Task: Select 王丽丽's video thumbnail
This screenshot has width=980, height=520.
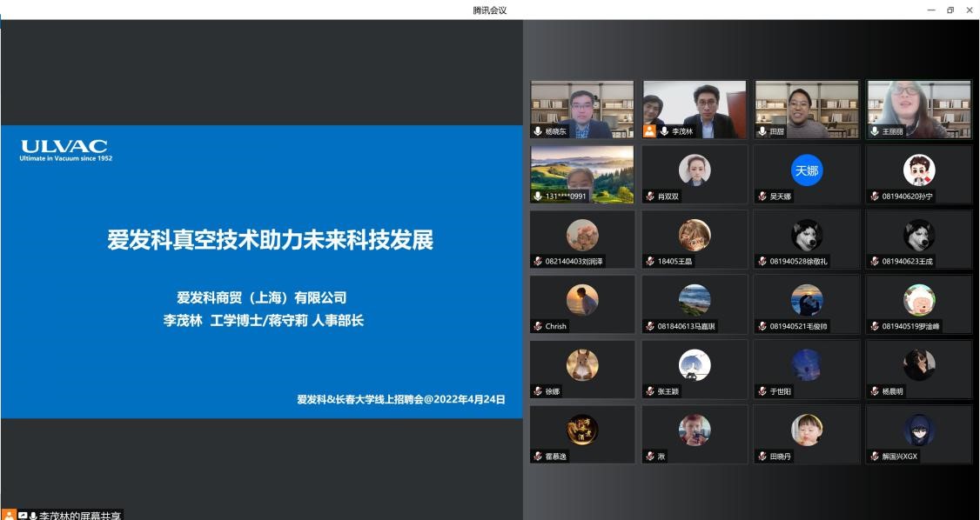Action: click(918, 110)
